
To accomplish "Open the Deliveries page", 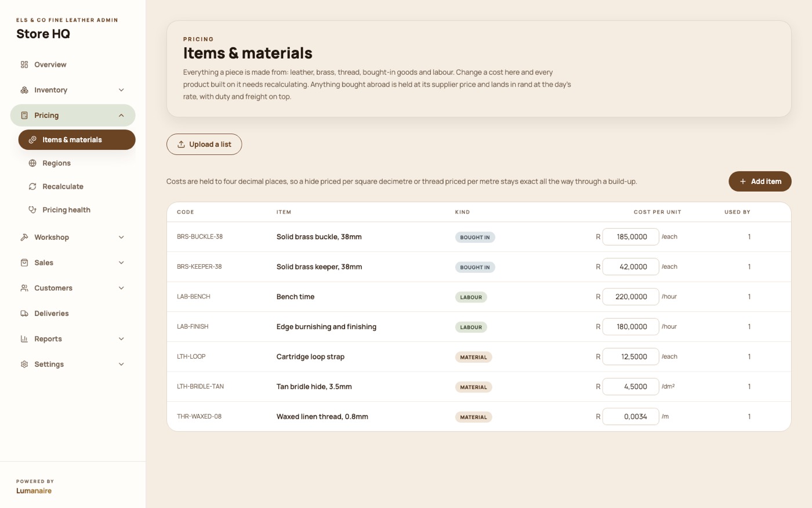I will point(72,314).
